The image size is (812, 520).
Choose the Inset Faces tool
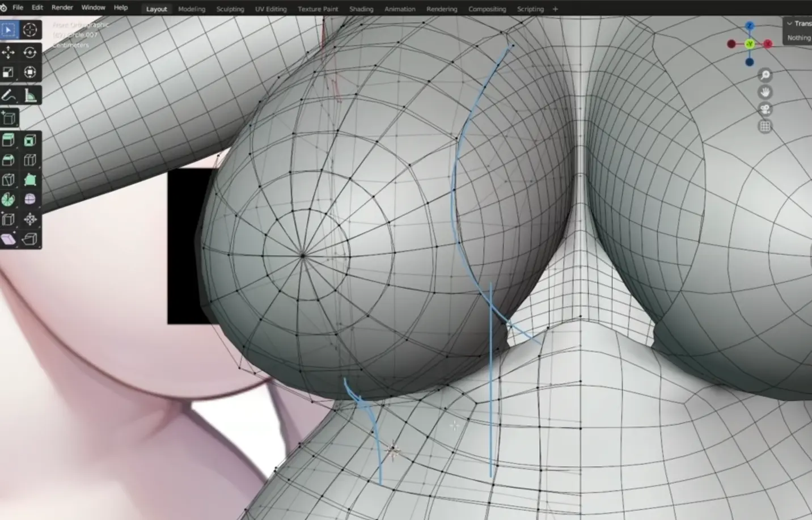pos(30,140)
